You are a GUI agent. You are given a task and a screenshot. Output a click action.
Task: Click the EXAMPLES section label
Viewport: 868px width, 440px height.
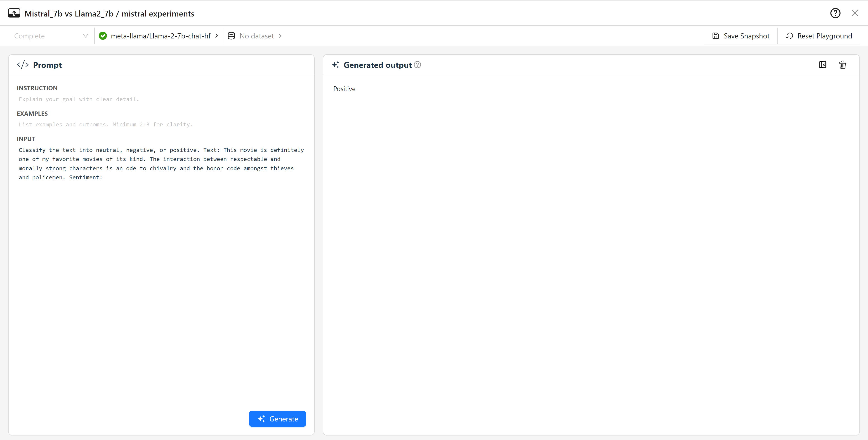pyautogui.click(x=32, y=114)
